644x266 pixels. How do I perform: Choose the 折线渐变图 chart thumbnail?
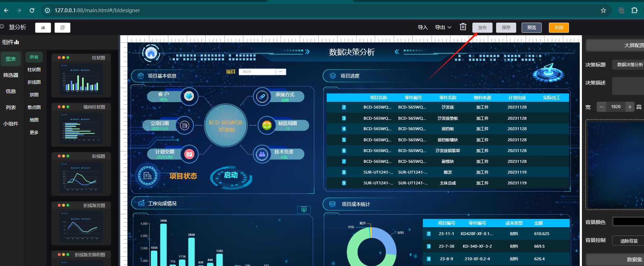click(x=81, y=223)
